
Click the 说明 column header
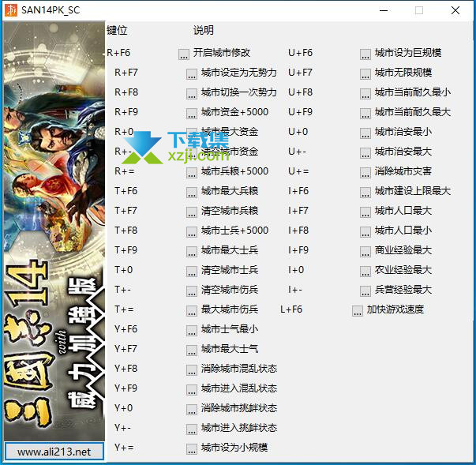click(204, 30)
